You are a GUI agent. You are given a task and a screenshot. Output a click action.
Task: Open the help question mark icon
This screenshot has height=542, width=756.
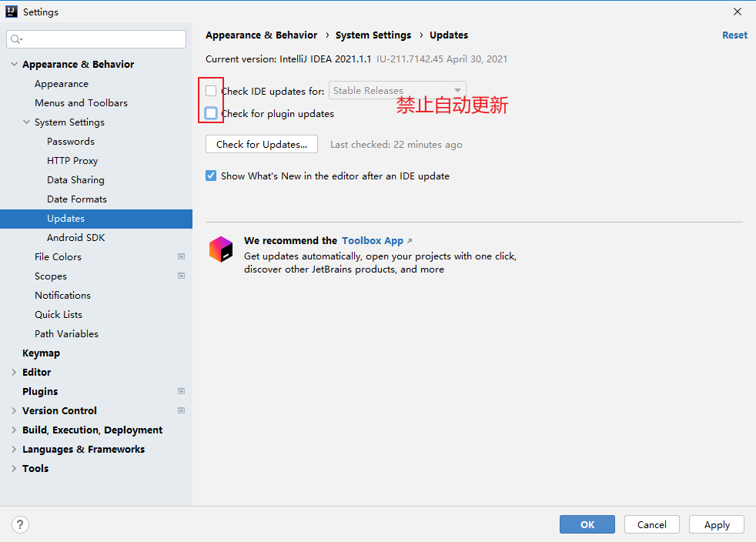[20, 524]
